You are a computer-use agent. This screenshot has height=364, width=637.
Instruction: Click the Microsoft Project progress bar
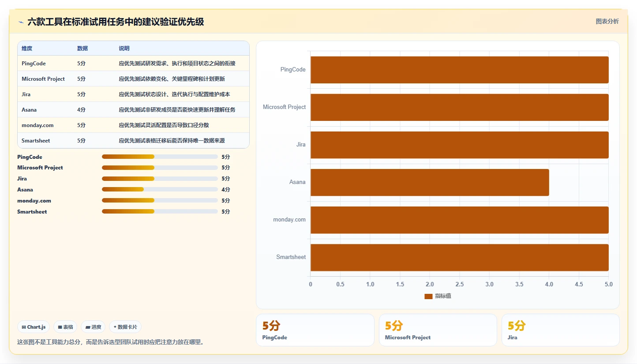click(160, 168)
